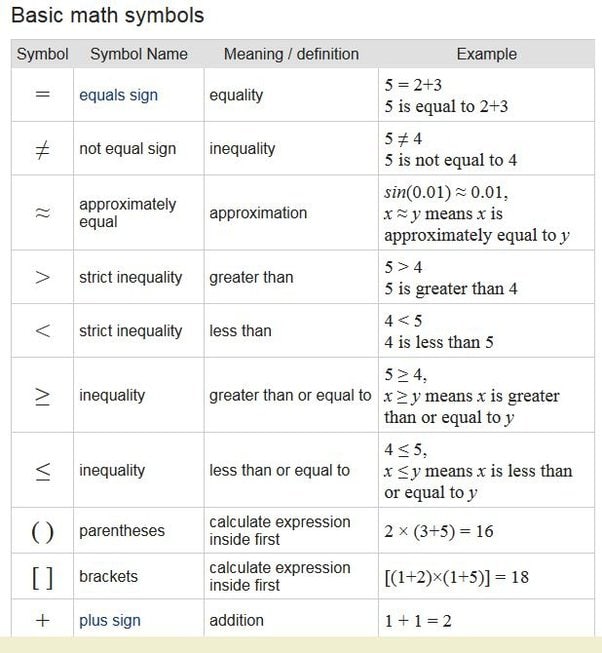This screenshot has width=602, height=653.
Task: Click the parentheses ( ) symbol
Action: (42, 532)
